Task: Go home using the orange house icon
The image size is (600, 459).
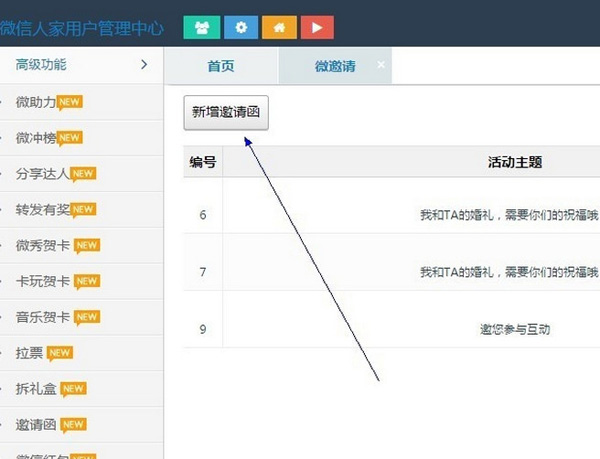Action: (x=279, y=28)
